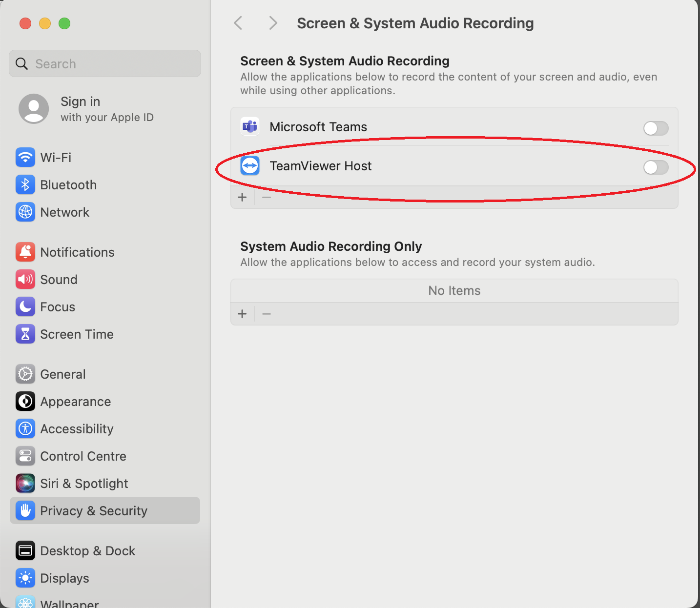The height and width of the screenshot is (608, 700).
Task: Go back using the left chevron
Action: tap(238, 23)
